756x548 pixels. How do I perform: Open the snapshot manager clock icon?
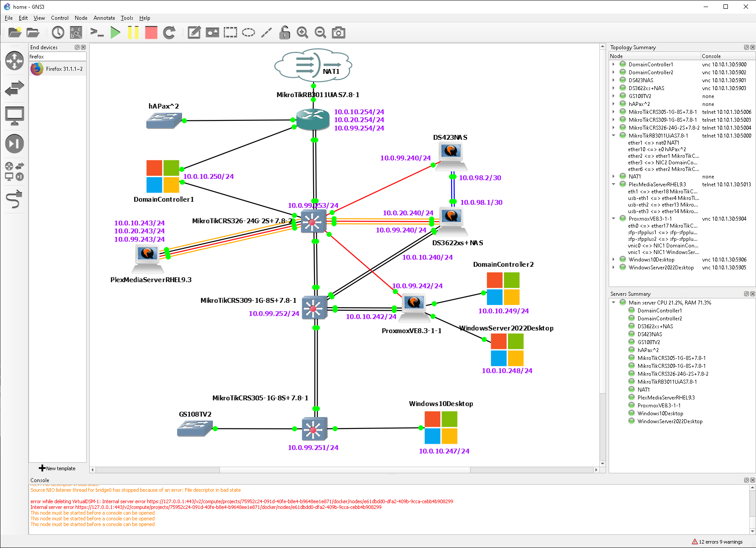[58, 33]
